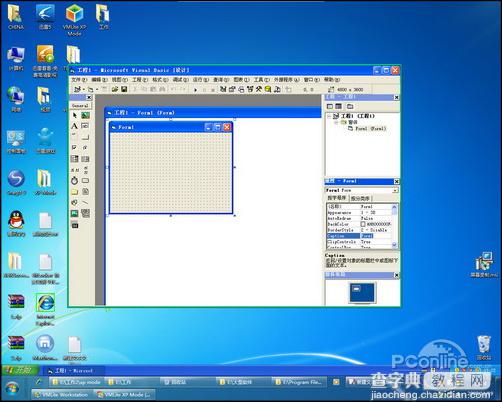Image resolution: width=502 pixels, height=402 pixels.
Task: Select the Timer control in toolbox
Action: [x=75, y=181]
